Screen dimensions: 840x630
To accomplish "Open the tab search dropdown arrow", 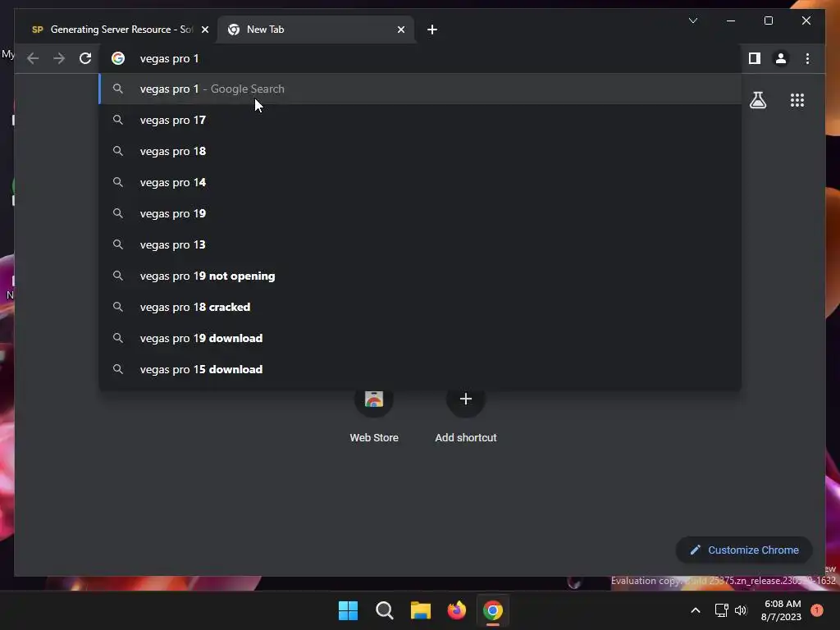I will (x=692, y=21).
